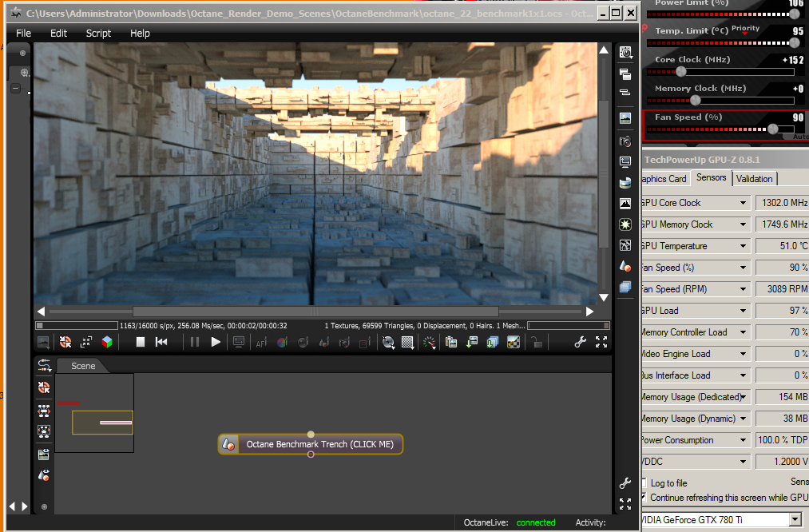
Task: Open the environment panorama icon in right sidebar
Action: 625,183
